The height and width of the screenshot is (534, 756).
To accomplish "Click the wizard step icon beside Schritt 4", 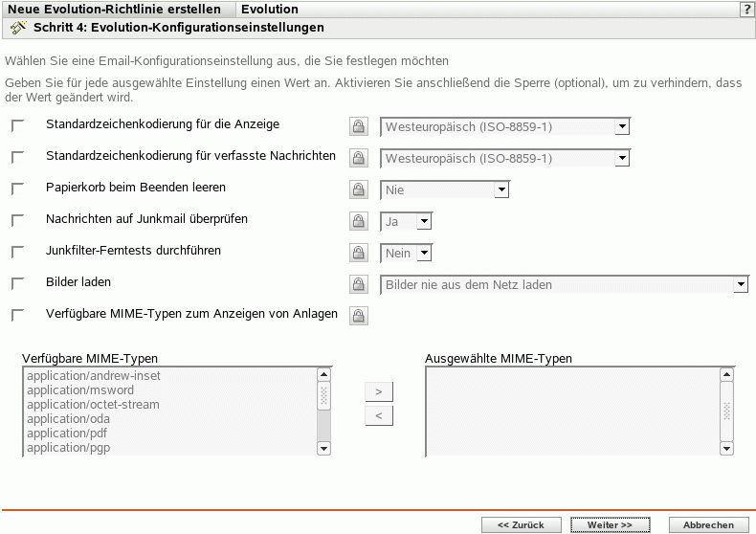I will tap(18, 28).
